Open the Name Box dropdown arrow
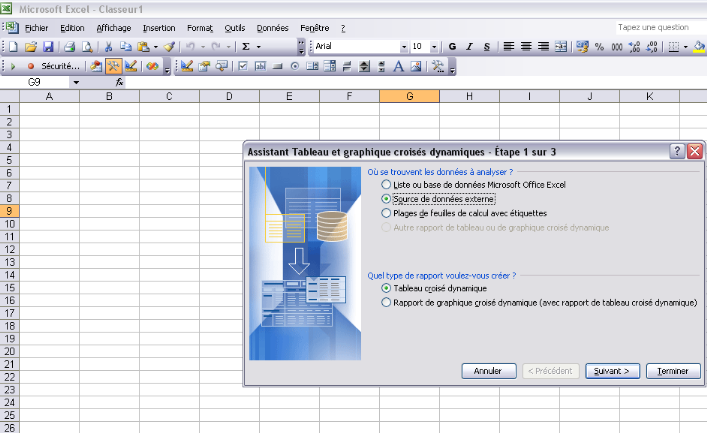 [x=76, y=82]
